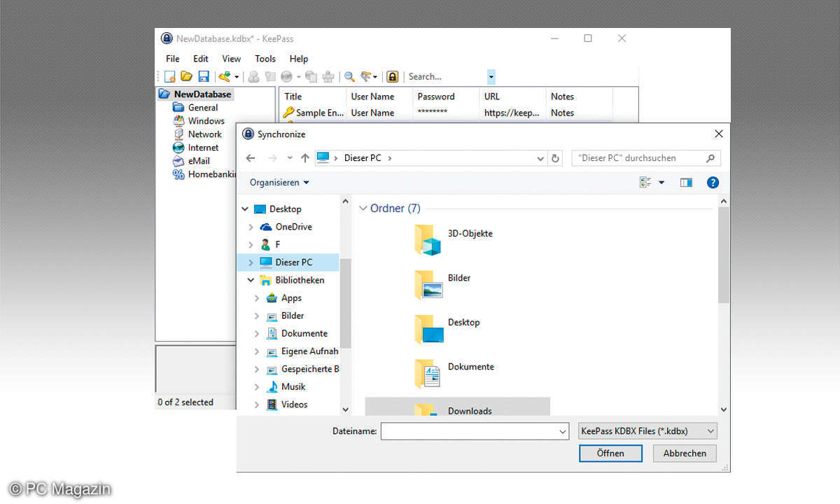
Task: Collapse the Bibliotheken node in navigation tree
Action: point(251,280)
